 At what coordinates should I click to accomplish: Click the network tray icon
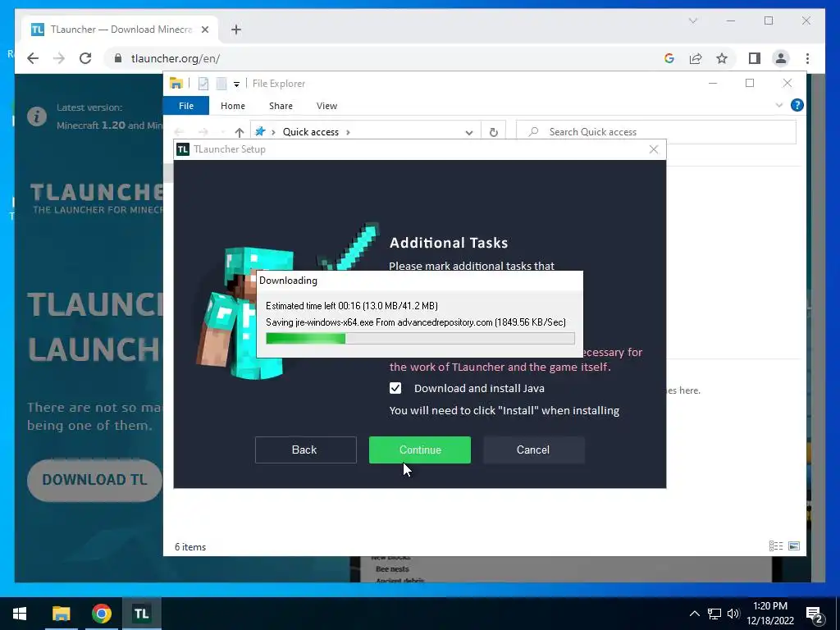tap(714, 614)
